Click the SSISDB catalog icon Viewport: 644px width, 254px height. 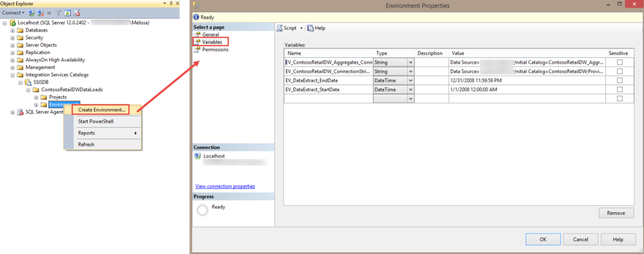[x=28, y=82]
